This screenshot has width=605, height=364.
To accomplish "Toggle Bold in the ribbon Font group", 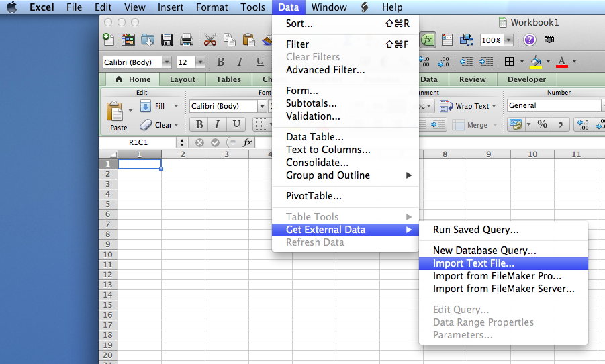I will [199, 124].
